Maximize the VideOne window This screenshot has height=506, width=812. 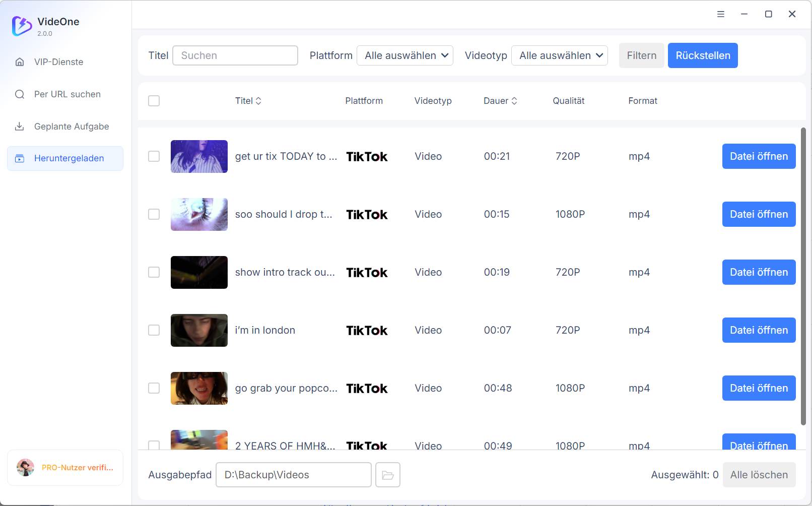tap(769, 14)
